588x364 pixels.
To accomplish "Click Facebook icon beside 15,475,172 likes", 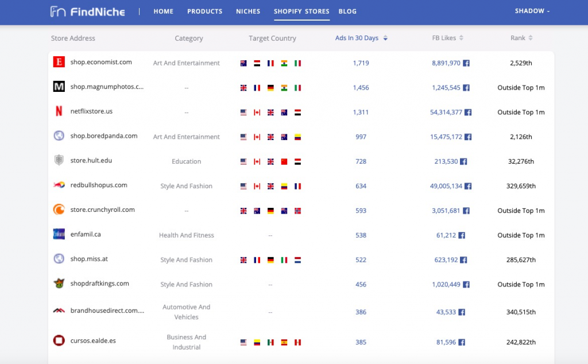I will point(468,137).
